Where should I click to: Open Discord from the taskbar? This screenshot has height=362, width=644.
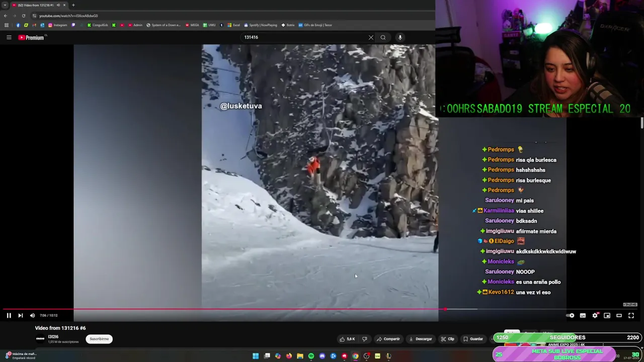[322, 356]
